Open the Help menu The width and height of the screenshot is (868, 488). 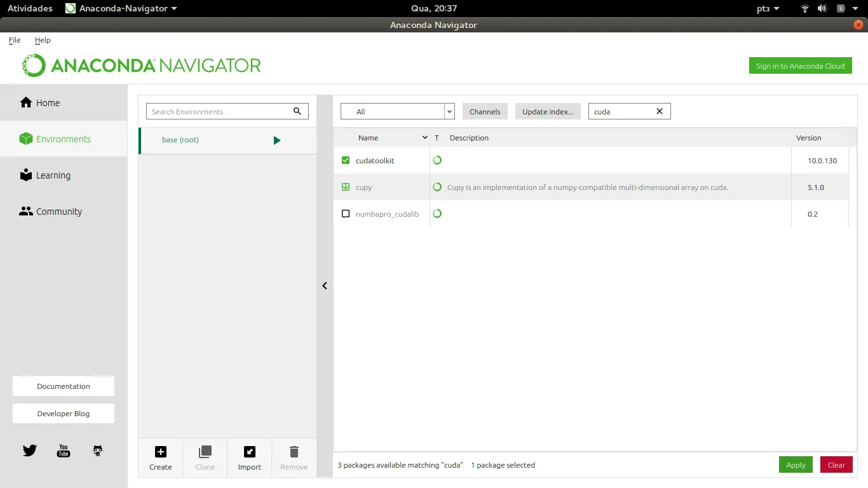point(43,40)
